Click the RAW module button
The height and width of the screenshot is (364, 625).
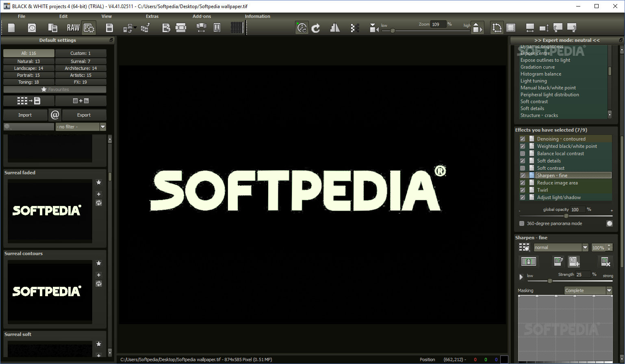click(x=73, y=28)
